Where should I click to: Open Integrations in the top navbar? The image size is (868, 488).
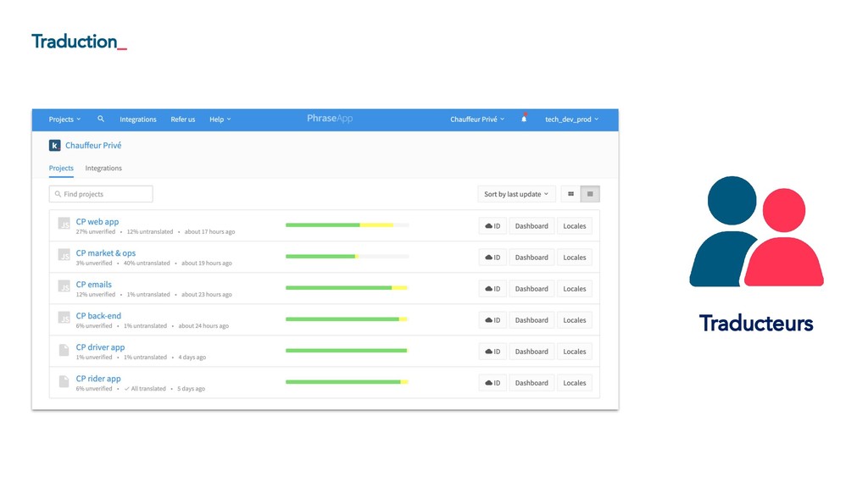pyautogui.click(x=138, y=119)
